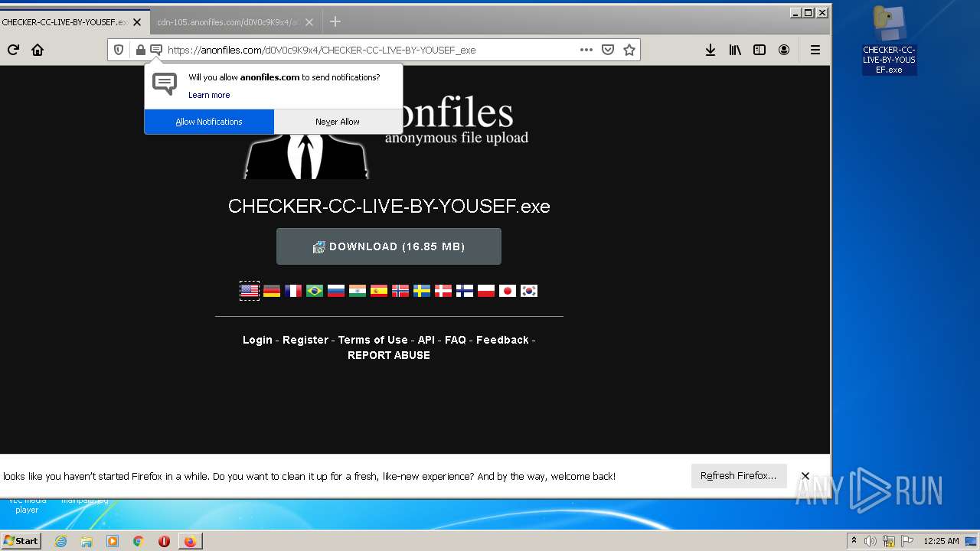Open the Register link

pyautogui.click(x=305, y=340)
